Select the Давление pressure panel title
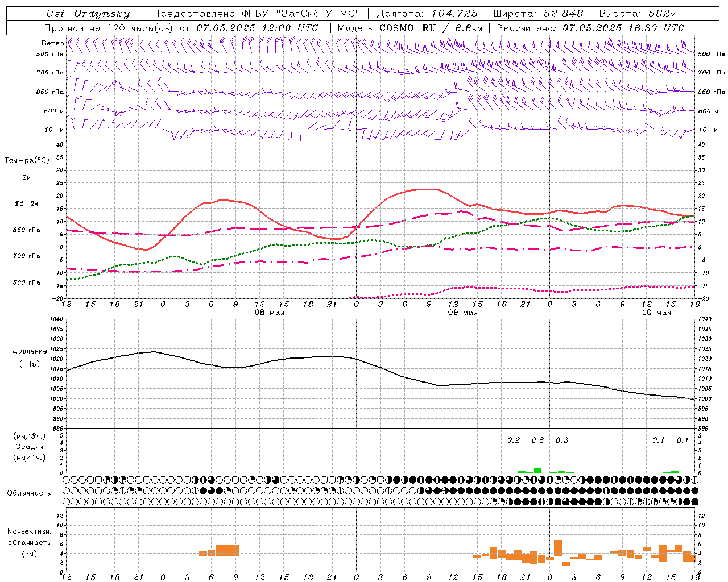 click(x=30, y=351)
